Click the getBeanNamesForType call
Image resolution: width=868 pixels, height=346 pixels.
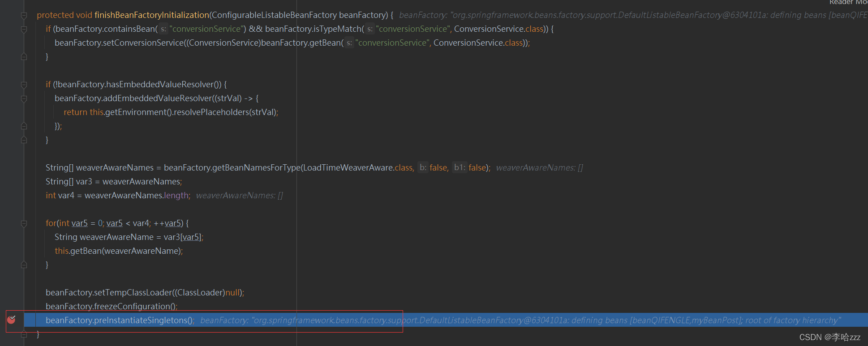tap(256, 168)
